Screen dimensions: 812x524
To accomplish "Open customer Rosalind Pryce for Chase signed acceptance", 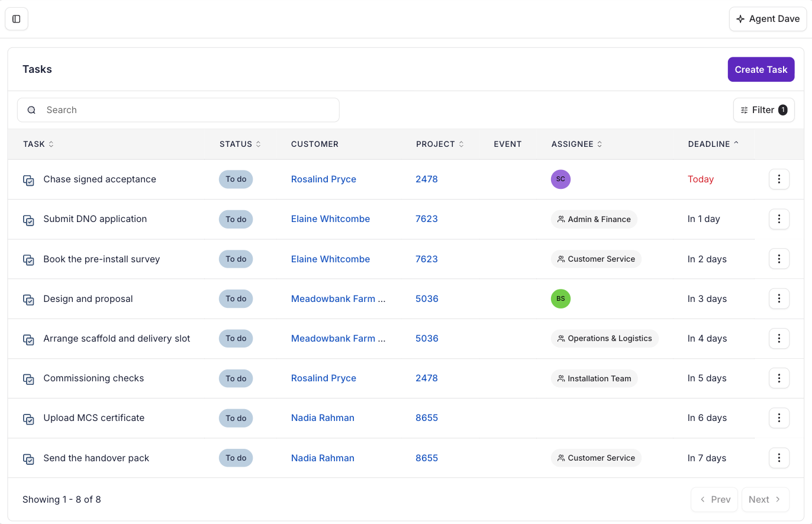I will pyautogui.click(x=324, y=179).
